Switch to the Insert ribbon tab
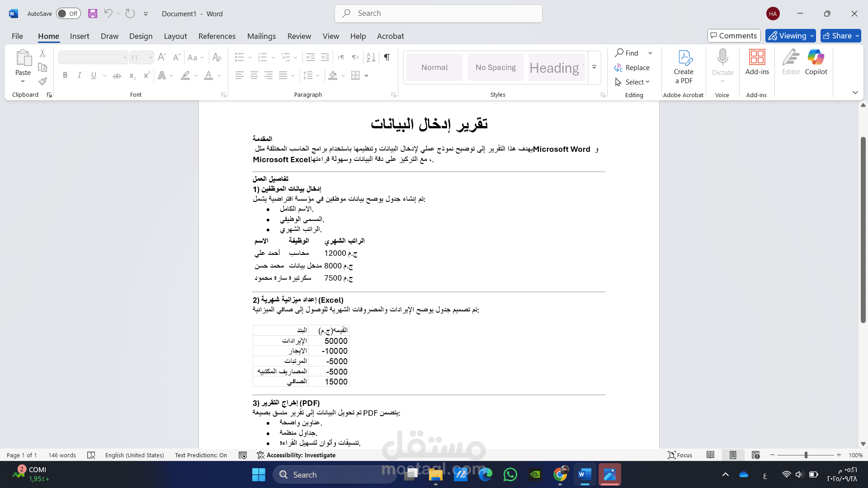 pyautogui.click(x=80, y=36)
